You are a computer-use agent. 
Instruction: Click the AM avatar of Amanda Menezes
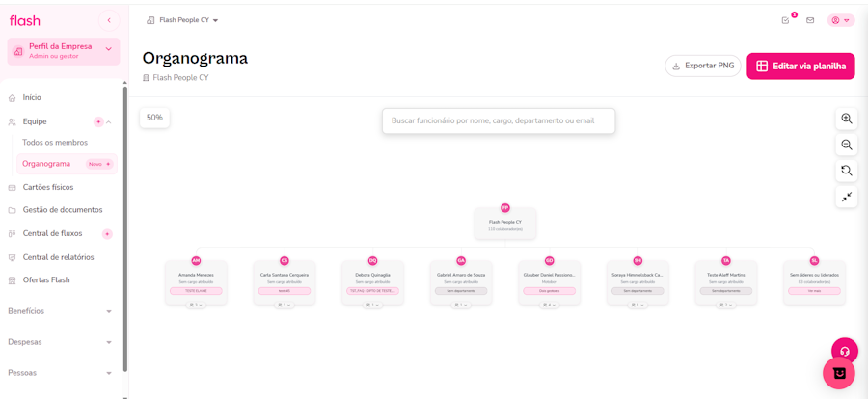[196, 260]
